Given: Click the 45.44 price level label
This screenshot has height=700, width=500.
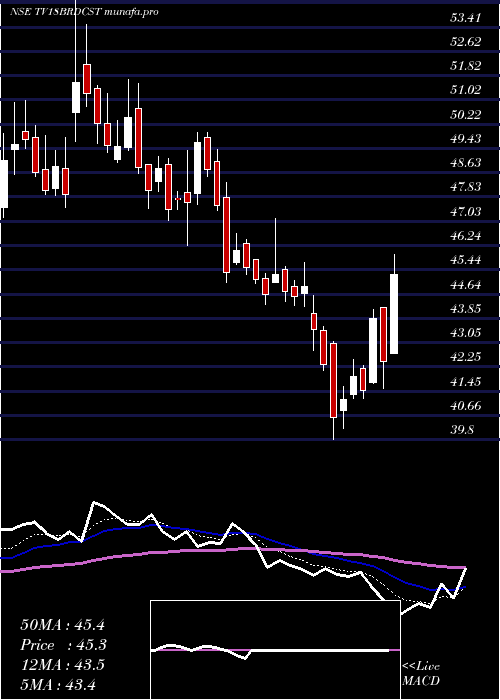Looking at the screenshot, I should 465,260.
